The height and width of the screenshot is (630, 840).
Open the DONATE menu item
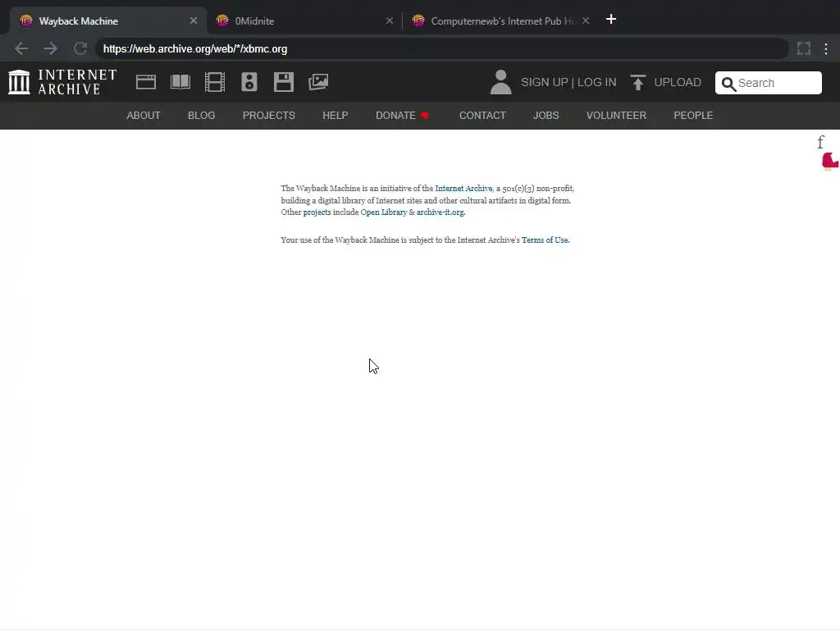pos(402,115)
